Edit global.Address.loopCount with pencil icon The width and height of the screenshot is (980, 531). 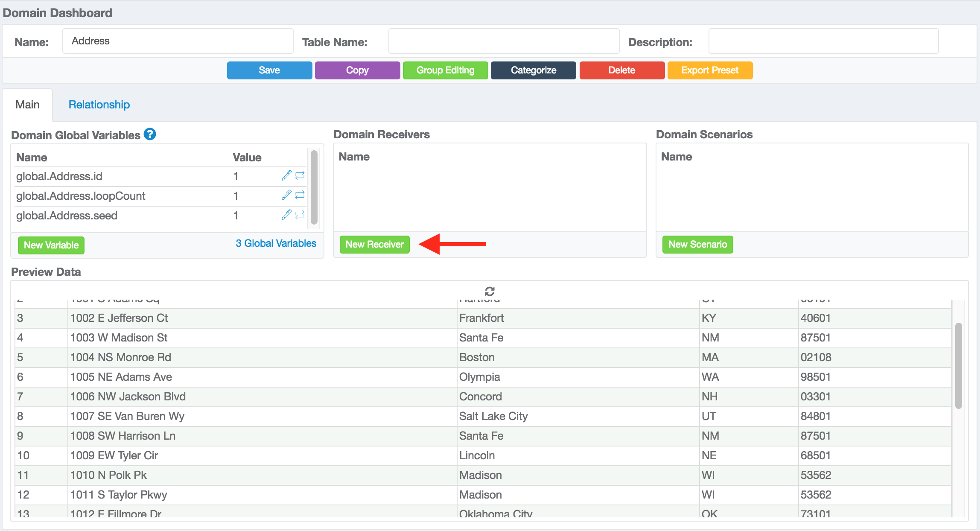(x=286, y=195)
